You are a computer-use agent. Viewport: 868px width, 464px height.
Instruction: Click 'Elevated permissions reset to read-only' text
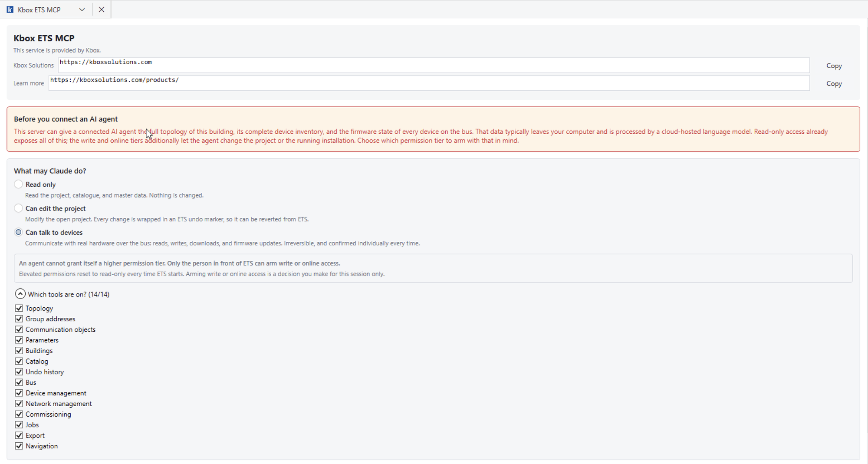point(202,274)
